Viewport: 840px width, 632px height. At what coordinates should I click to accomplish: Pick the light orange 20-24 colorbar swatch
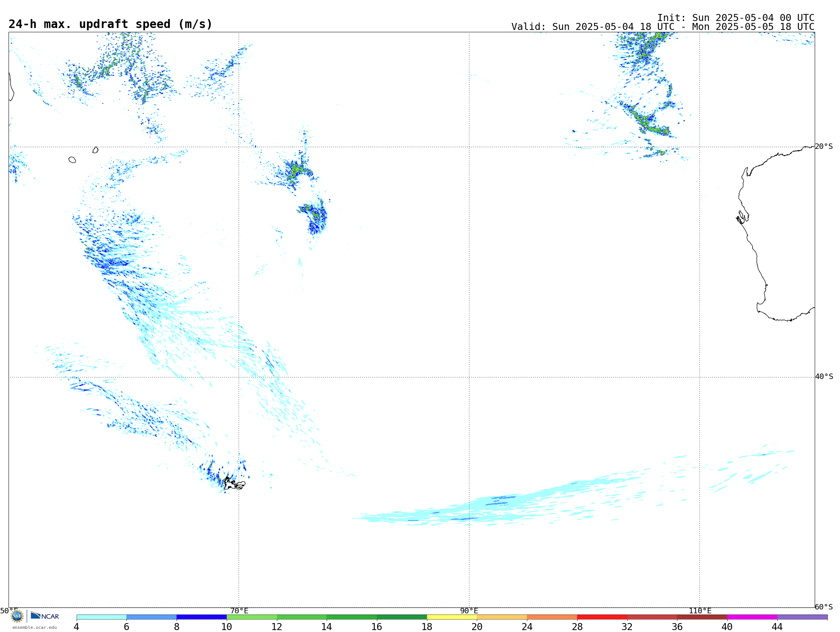(x=502, y=617)
